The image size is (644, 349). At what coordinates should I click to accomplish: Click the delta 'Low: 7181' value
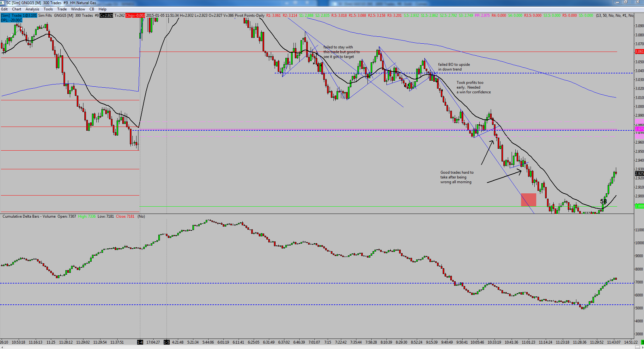[106, 216]
